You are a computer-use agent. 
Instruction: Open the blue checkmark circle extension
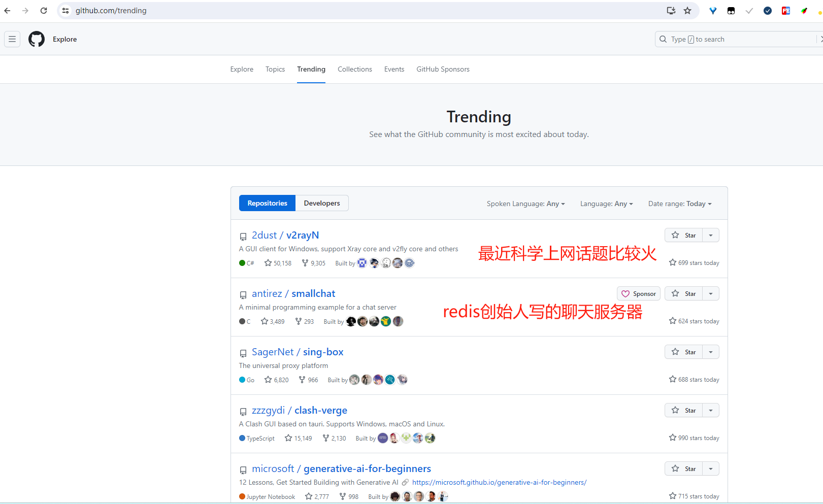click(x=768, y=11)
